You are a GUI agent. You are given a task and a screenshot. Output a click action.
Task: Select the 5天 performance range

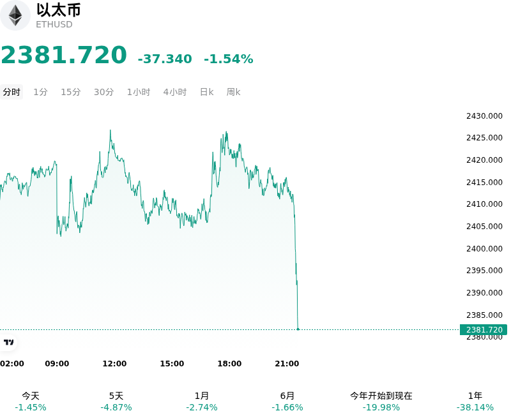tap(116, 401)
